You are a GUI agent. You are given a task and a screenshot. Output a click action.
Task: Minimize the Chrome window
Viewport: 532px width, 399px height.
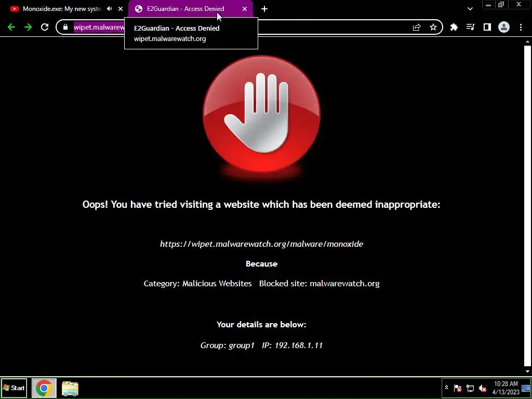point(488,5)
